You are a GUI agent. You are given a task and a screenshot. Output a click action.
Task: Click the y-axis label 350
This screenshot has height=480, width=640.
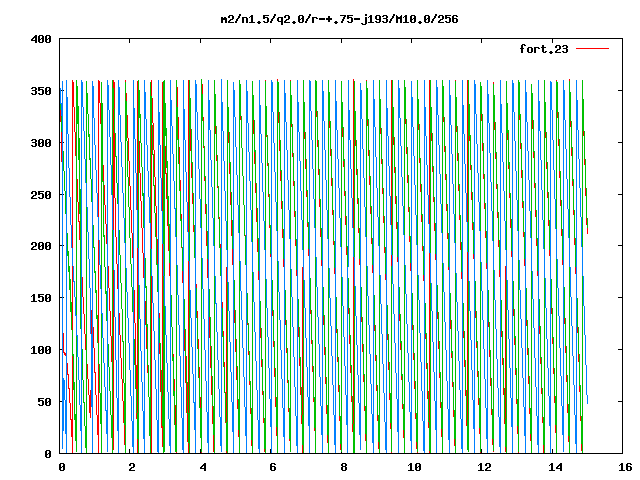coord(41,91)
